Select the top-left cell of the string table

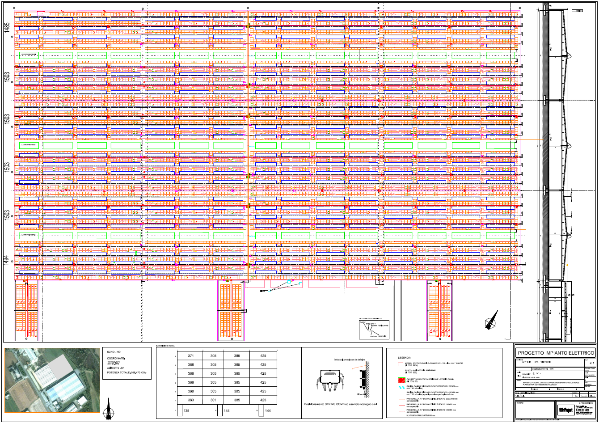190,355
